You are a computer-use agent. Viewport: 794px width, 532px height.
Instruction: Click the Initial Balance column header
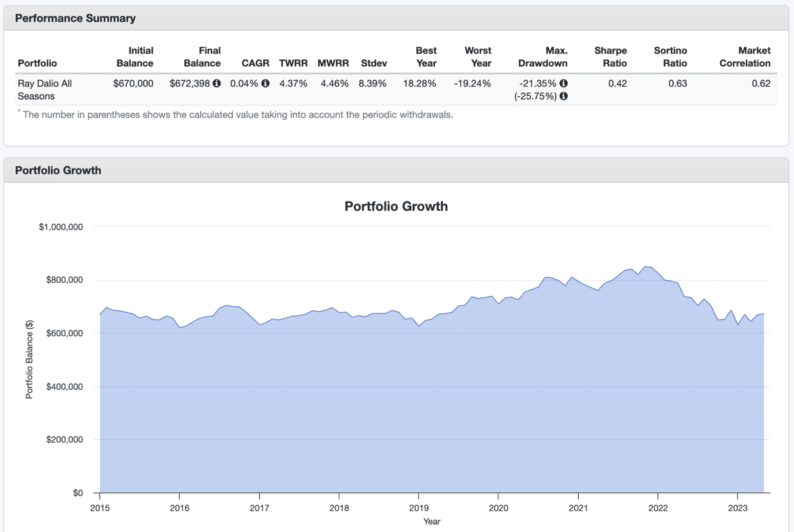coord(135,57)
